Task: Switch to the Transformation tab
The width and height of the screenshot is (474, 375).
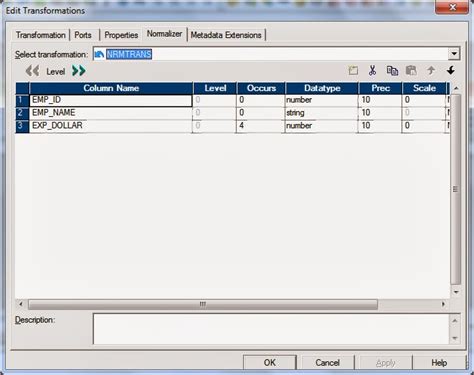Action: point(41,35)
